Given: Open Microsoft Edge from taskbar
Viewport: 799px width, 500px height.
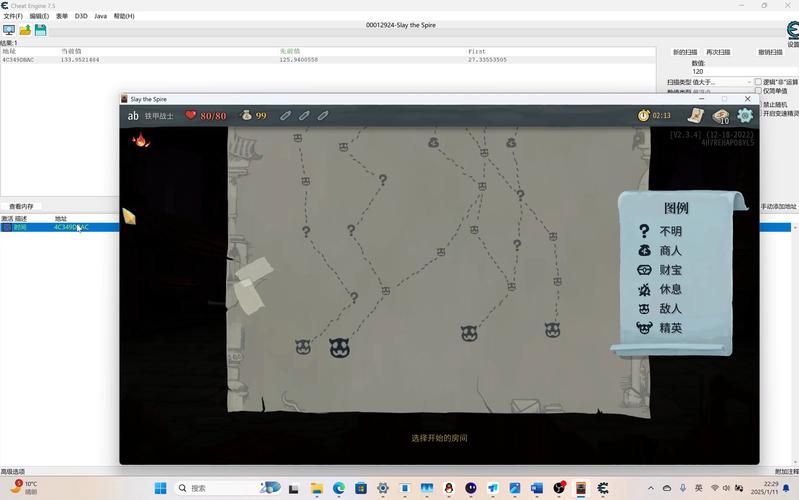Looking at the screenshot, I should click(339, 488).
